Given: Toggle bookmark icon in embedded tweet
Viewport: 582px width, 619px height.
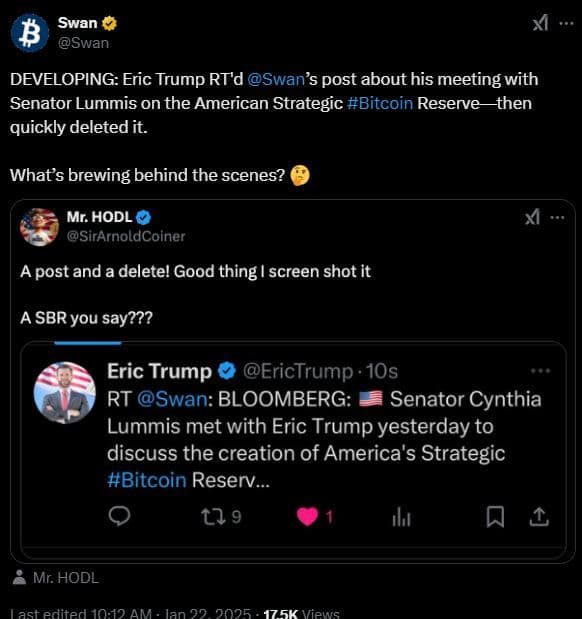Looking at the screenshot, I should click(495, 517).
